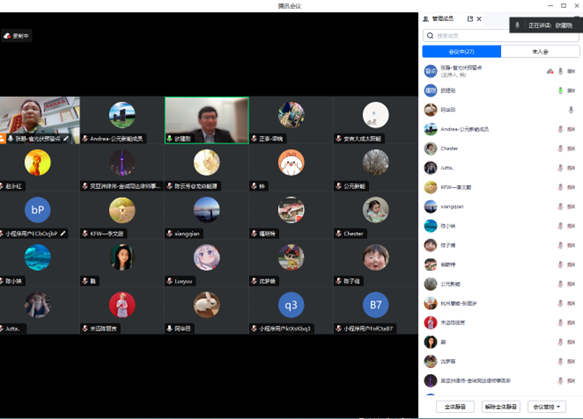
Task: Select the q3 participant tile
Action: coord(291,310)
